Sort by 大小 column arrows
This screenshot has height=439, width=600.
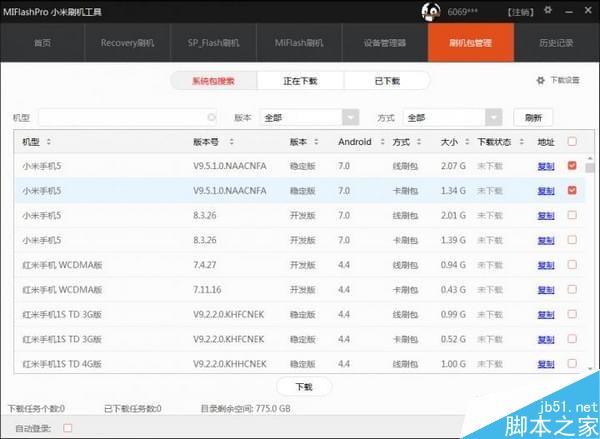[x=467, y=142]
